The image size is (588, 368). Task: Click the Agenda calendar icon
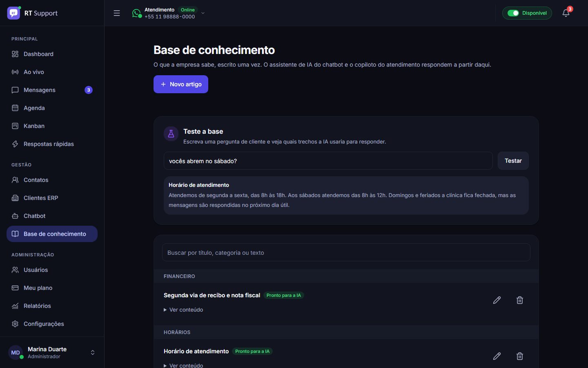(x=15, y=108)
